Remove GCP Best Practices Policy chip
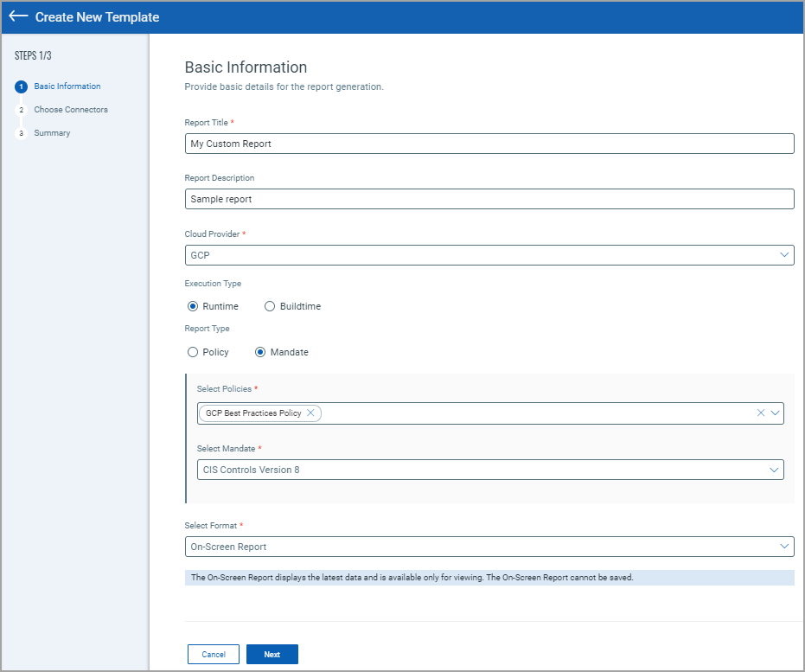Screen dimensions: 805x672 coord(310,413)
